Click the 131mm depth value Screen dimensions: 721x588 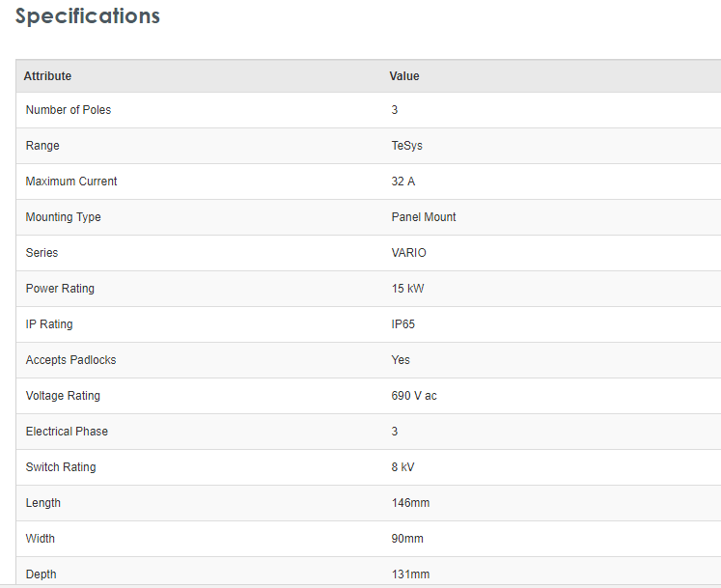[x=410, y=574]
